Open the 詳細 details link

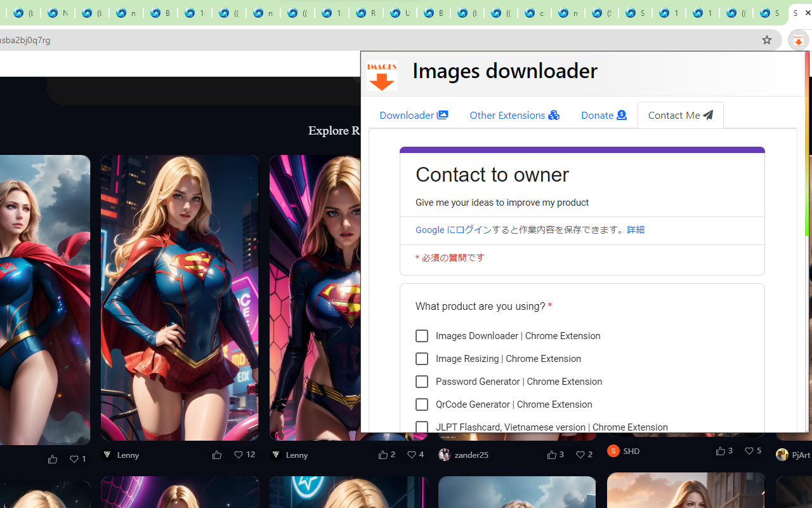click(x=636, y=230)
